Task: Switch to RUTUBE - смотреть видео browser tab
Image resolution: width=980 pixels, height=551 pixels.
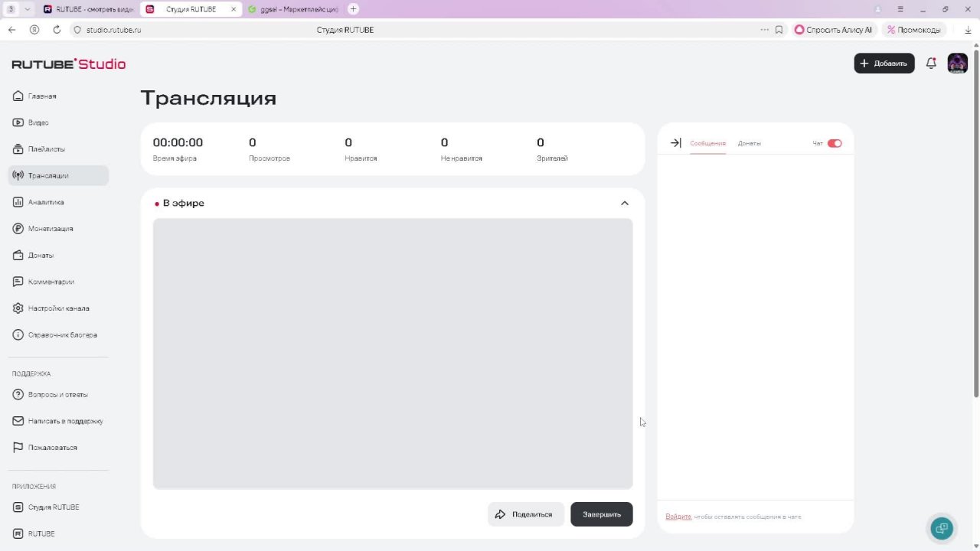Action: tap(88, 9)
